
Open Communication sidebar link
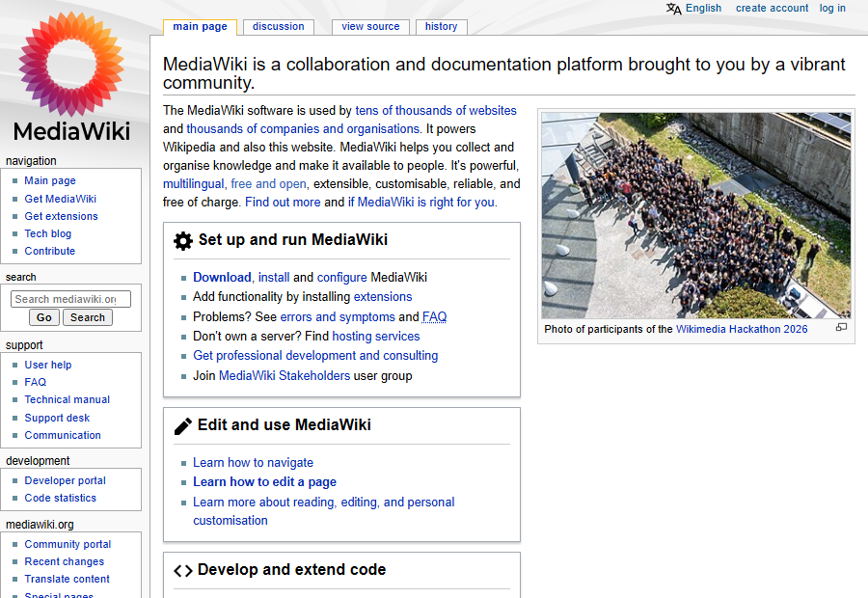63,435
